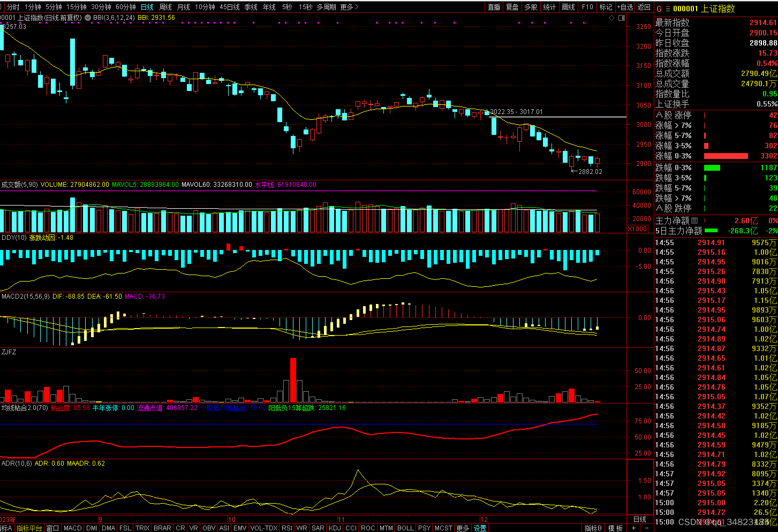Click the diamond icon above the price scale
The height and width of the screenshot is (532, 778).
[x=612, y=18]
